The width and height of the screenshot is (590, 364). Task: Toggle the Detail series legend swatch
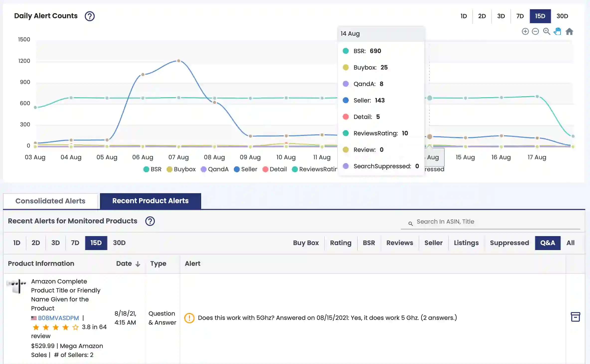(265, 169)
